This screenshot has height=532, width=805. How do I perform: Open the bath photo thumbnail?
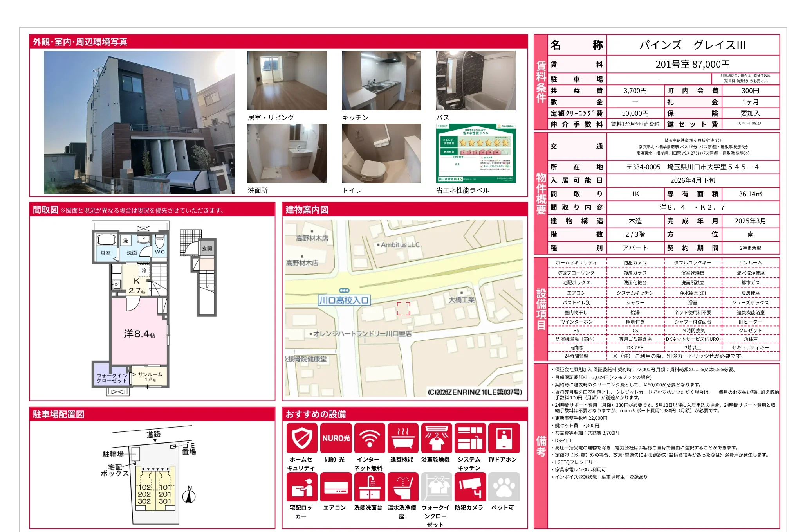point(476,81)
